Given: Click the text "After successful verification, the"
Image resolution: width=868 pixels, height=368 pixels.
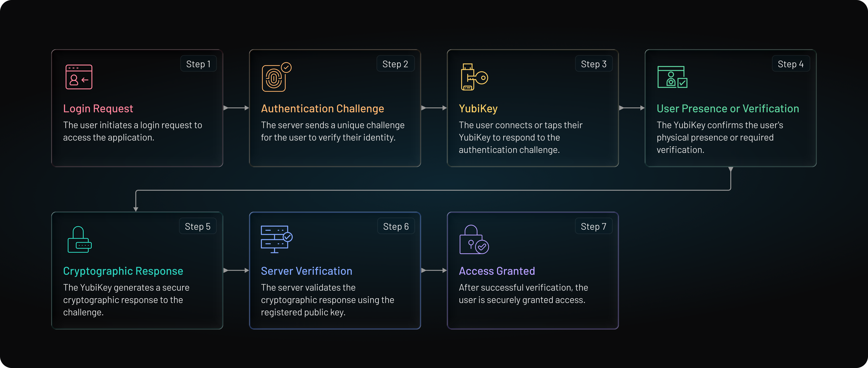Looking at the screenshot, I should tap(523, 287).
